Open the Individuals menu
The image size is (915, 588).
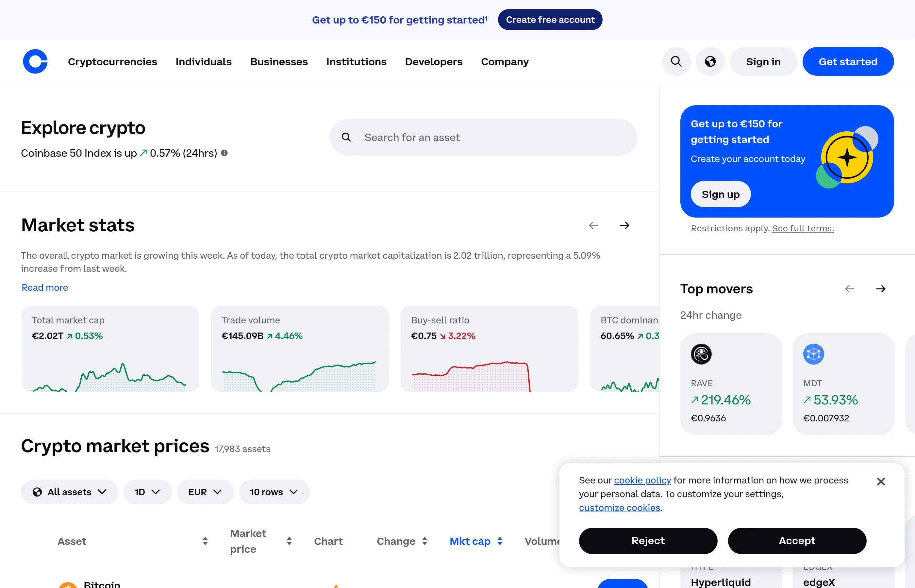pos(204,61)
